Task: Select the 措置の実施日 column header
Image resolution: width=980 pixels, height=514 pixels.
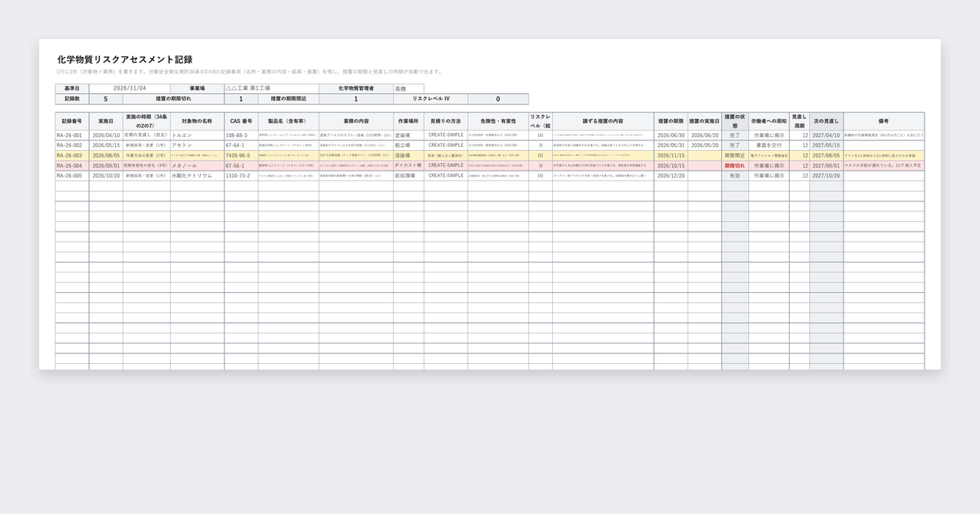Action: coord(704,121)
